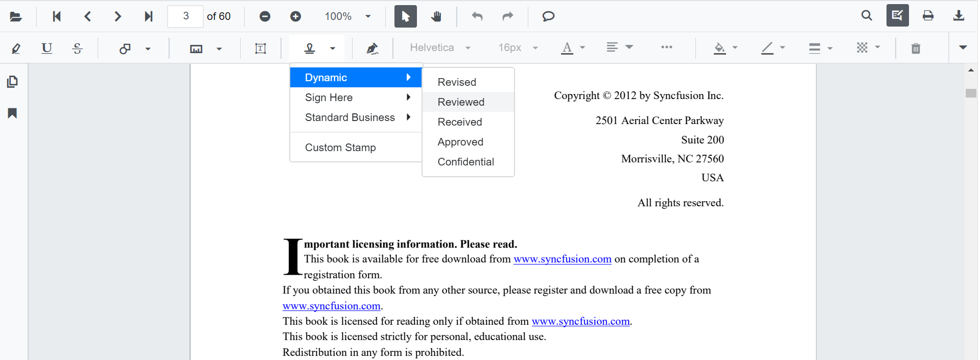Open the search text tool
980x360 pixels.
click(x=867, y=15)
